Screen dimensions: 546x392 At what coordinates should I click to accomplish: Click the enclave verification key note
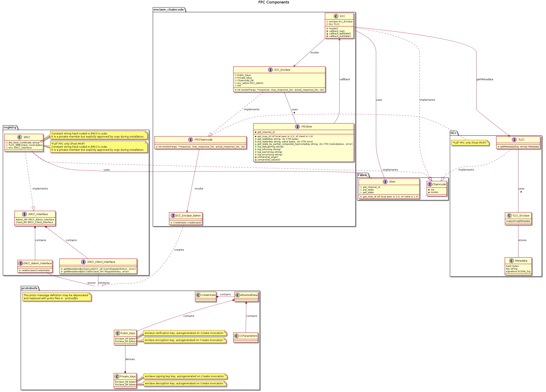185,333
